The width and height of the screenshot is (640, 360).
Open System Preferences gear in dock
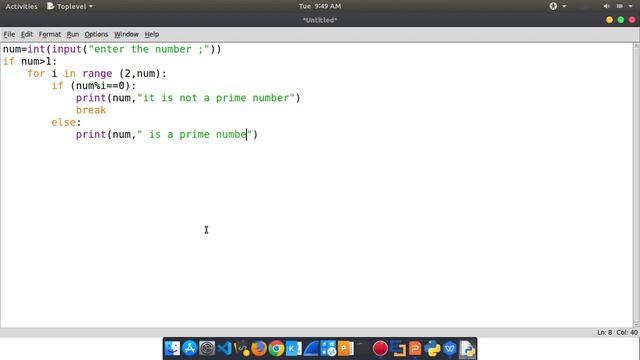(207, 349)
